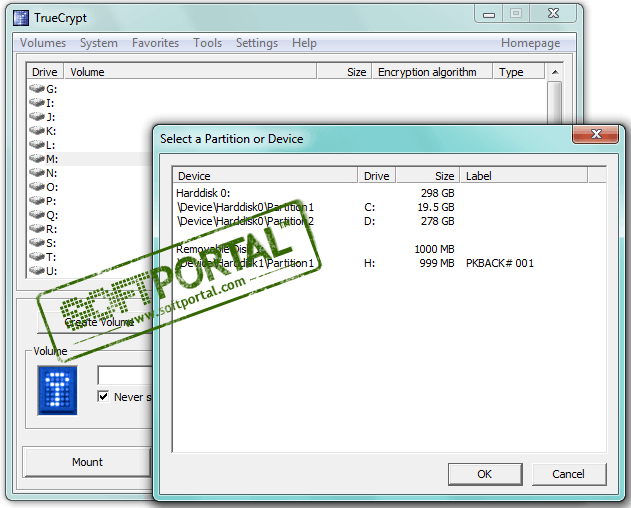Viewport: 631px width, 508px height.
Task: Click the D: drive letter cell
Action: click(x=369, y=221)
